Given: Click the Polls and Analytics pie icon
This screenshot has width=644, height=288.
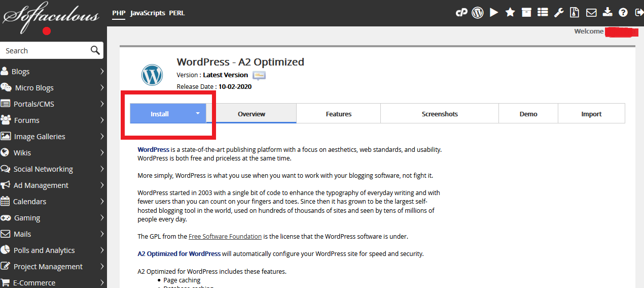Looking at the screenshot, I should 5,250.
